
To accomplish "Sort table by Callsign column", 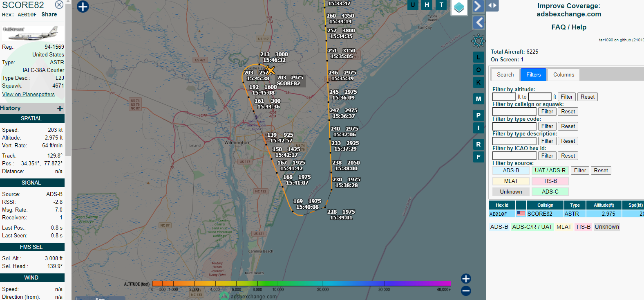I will click(x=545, y=205).
